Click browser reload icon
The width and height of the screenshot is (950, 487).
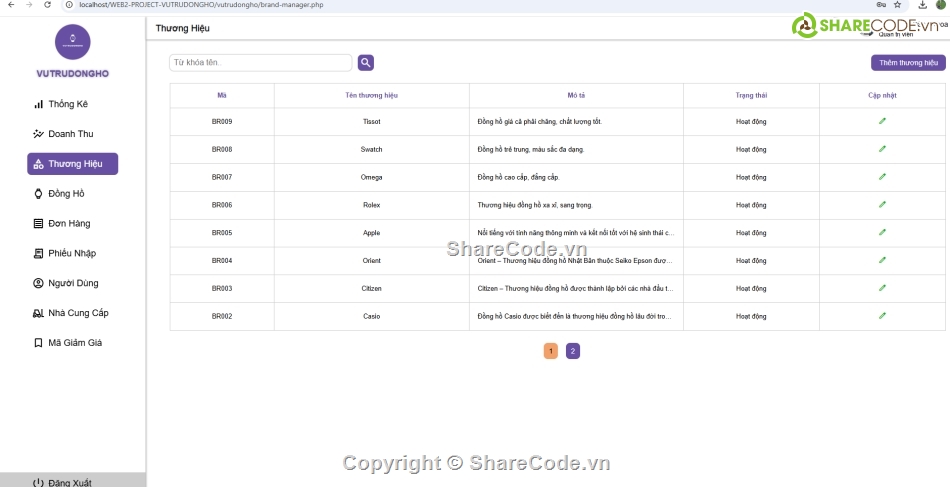pos(48,5)
